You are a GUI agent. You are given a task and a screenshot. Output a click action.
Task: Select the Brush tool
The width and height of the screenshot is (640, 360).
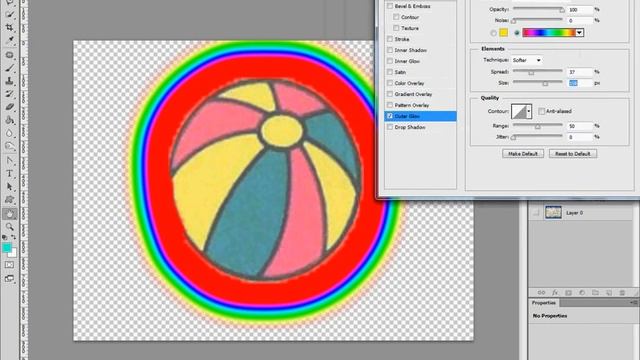click(x=10, y=68)
